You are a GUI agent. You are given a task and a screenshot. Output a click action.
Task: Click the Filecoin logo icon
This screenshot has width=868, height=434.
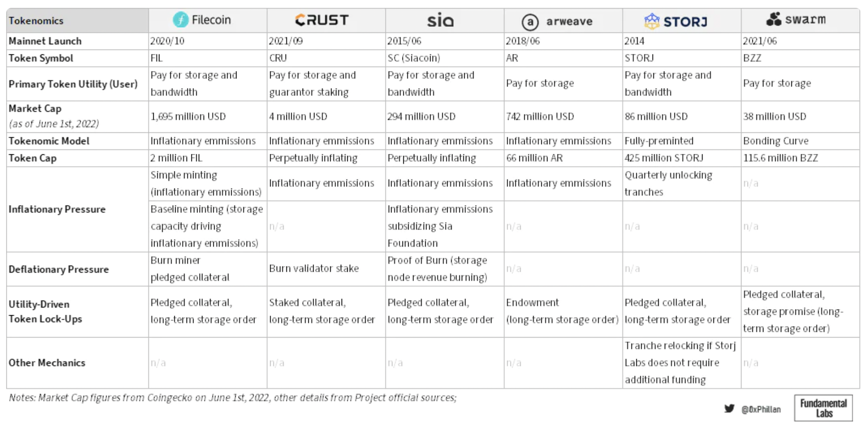(x=180, y=20)
